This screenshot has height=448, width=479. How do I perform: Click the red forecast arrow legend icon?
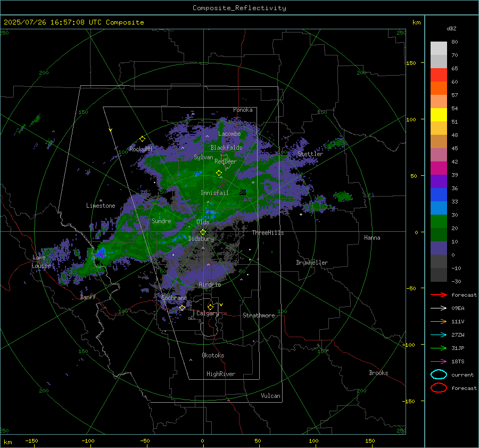pos(439,295)
